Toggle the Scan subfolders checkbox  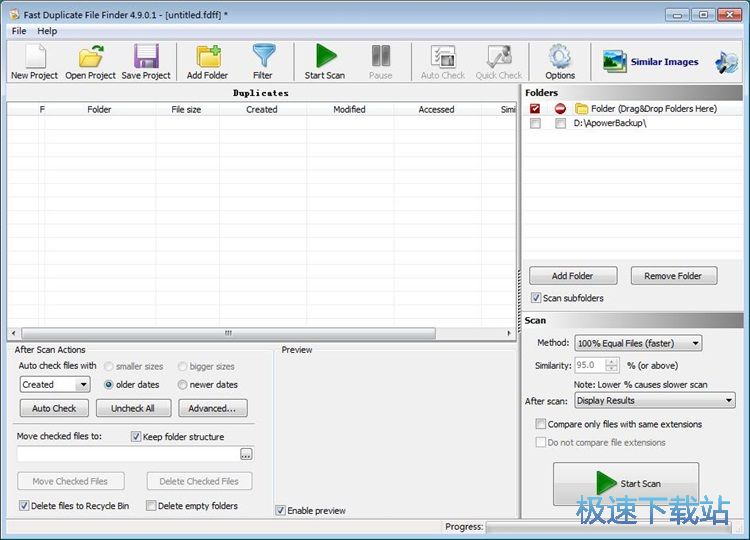[x=537, y=298]
